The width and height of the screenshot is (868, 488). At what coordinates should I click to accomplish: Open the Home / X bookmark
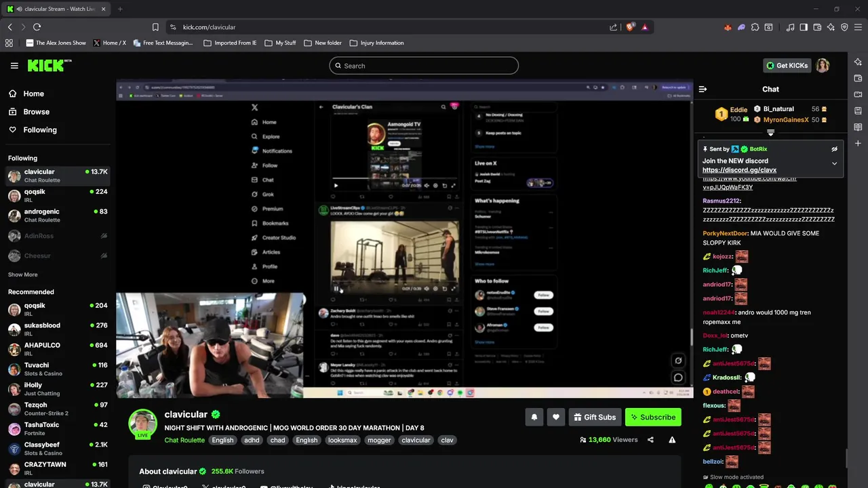[109, 43]
